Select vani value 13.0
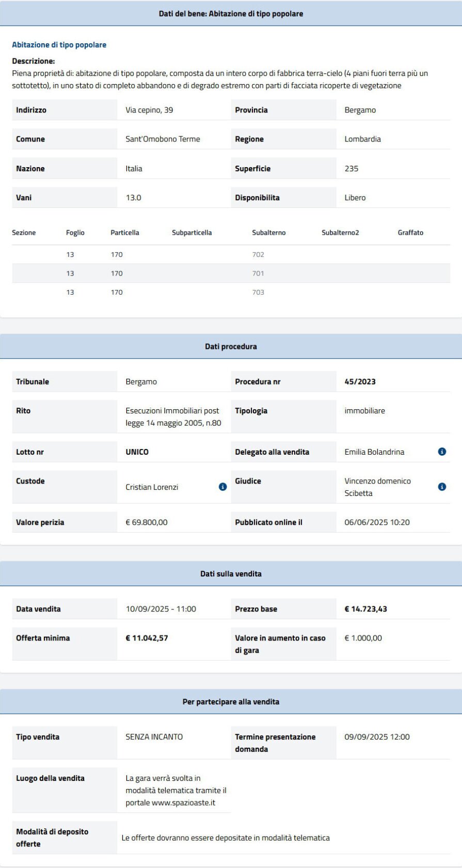 (133, 198)
